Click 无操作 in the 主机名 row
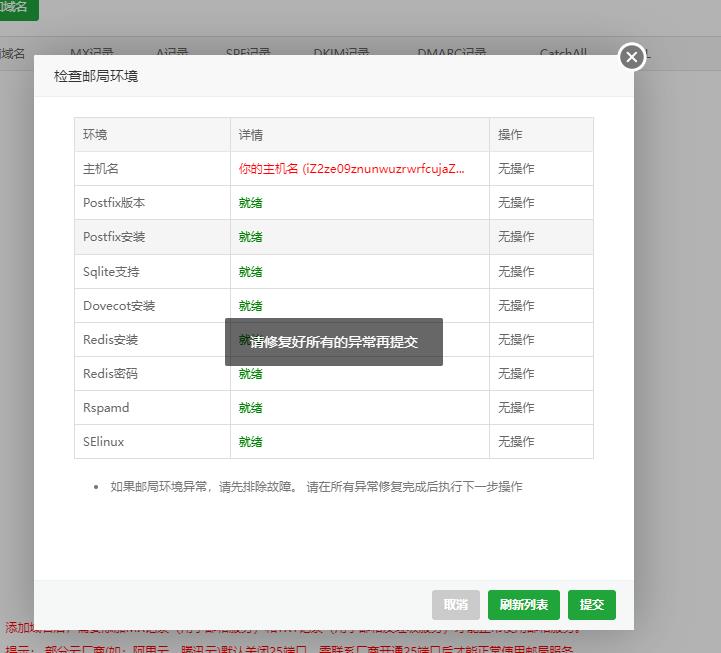 (516, 169)
